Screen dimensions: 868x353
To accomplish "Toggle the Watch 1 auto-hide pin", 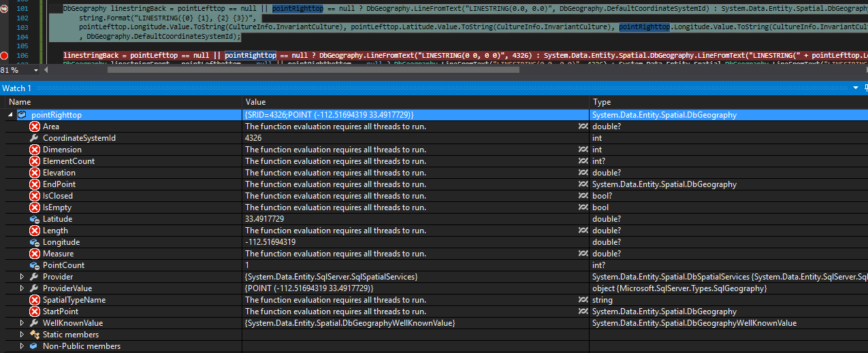I will (865, 88).
